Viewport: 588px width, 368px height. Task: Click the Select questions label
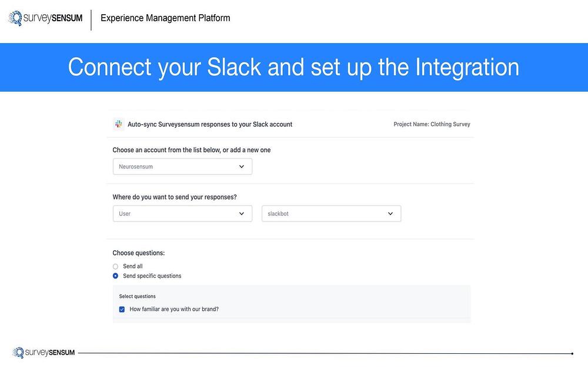click(137, 296)
